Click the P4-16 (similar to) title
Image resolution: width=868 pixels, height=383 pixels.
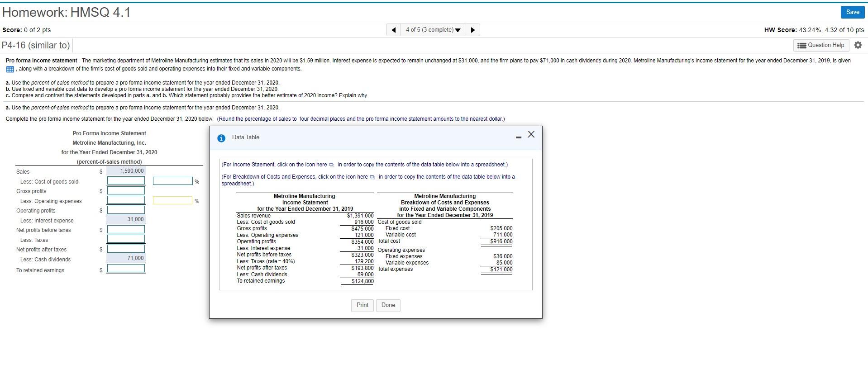[x=36, y=45]
